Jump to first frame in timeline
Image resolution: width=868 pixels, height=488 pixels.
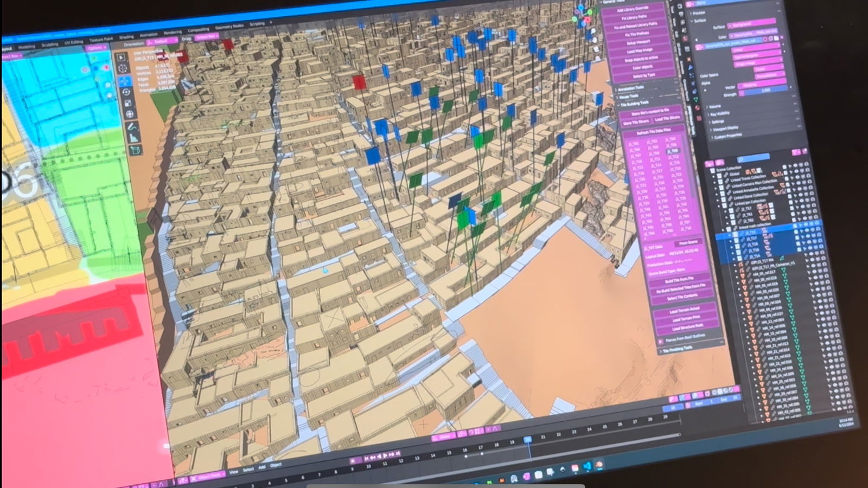click(367, 458)
